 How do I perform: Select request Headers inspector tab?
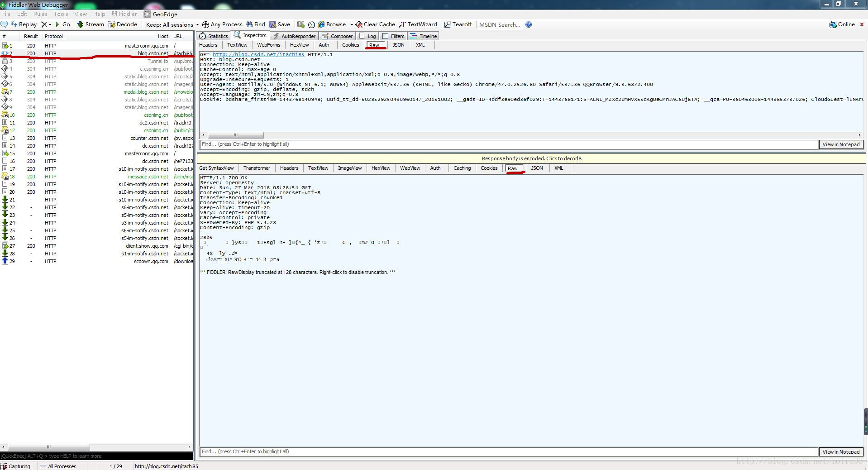tap(208, 45)
